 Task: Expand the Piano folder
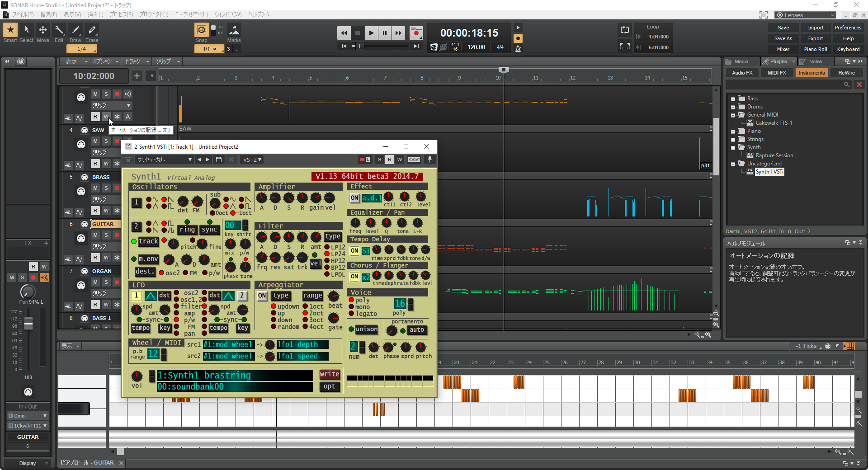pos(733,132)
